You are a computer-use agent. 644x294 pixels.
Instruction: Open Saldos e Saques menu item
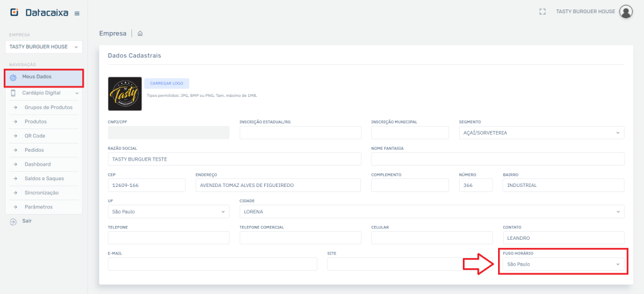tap(44, 179)
